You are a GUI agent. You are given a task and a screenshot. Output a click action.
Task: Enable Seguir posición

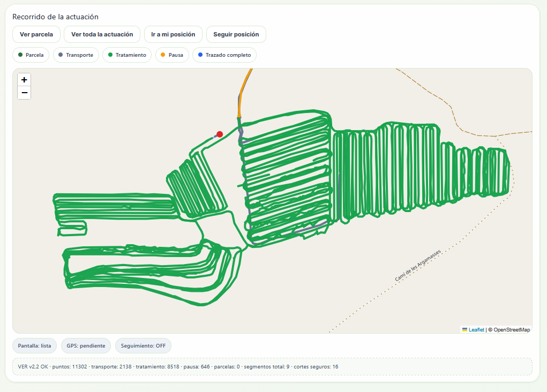tap(236, 34)
